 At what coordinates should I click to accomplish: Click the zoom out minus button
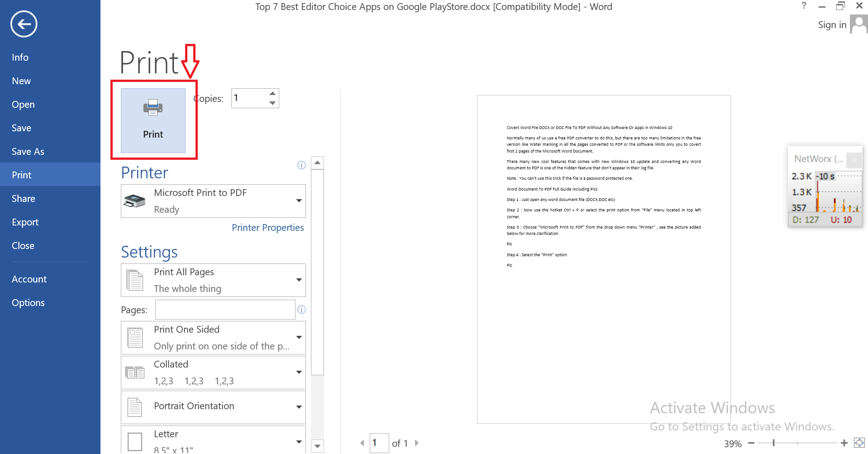pos(751,443)
